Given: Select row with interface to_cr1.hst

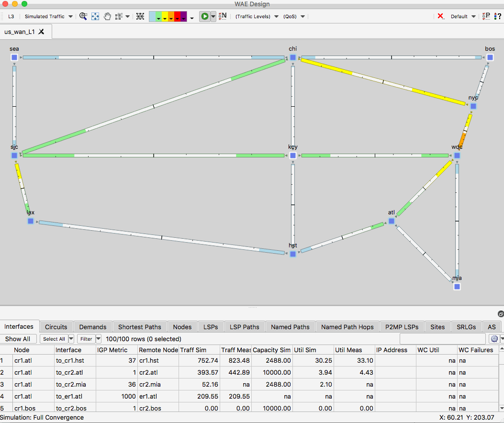Looking at the screenshot, I should 249,360.
